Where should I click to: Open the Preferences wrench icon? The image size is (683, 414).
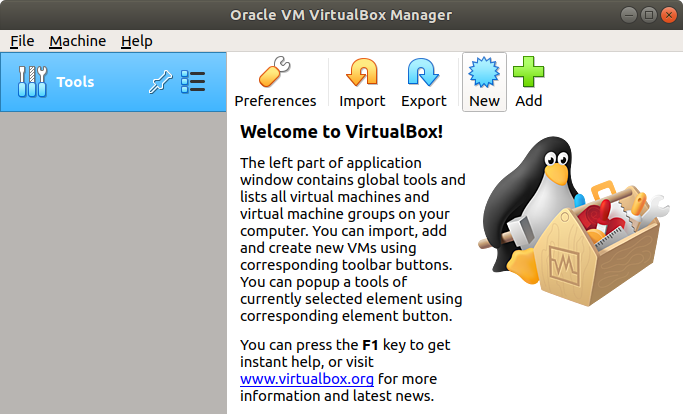(275, 72)
